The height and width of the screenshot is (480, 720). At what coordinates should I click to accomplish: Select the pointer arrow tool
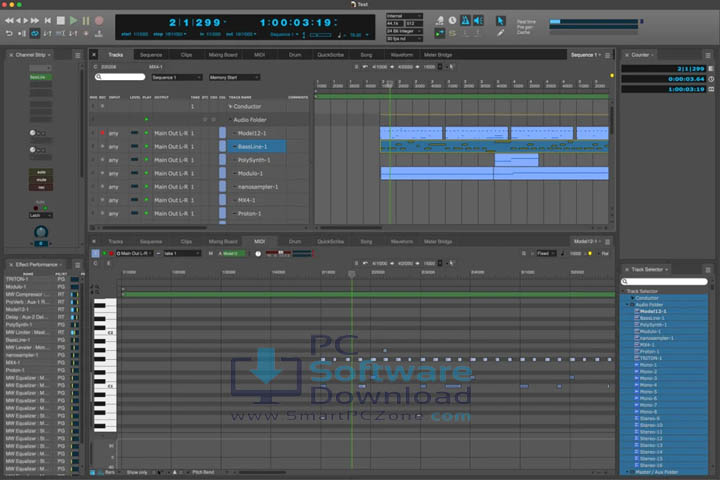click(x=501, y=21)
